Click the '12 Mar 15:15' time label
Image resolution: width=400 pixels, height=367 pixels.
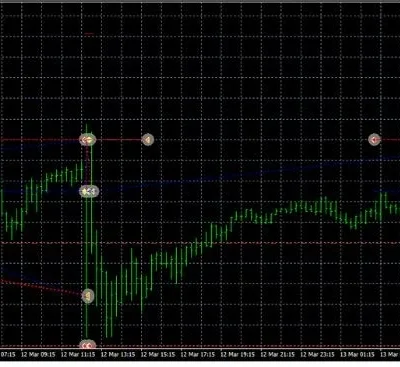158,354
